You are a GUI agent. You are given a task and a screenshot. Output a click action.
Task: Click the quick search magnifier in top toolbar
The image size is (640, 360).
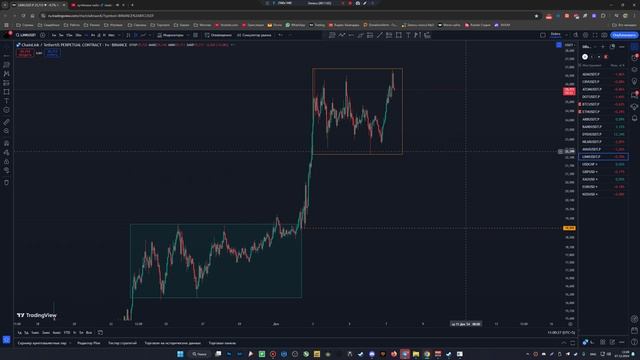576,35
